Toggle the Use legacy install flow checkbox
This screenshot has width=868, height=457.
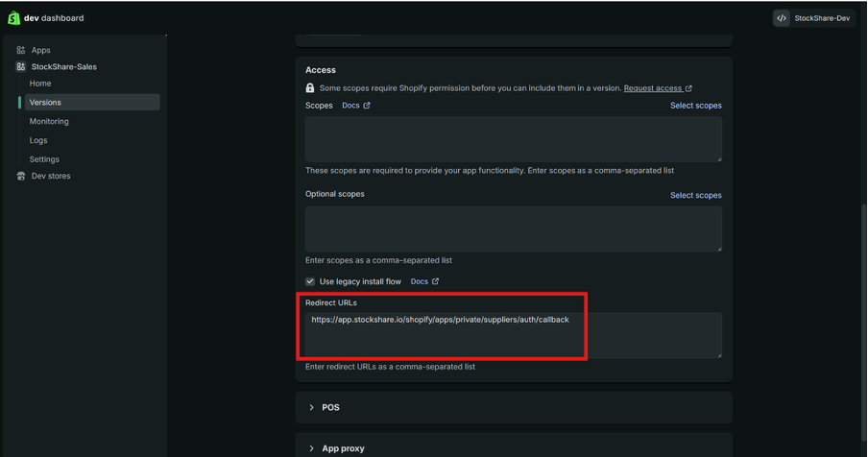click(x=310, y=281)
